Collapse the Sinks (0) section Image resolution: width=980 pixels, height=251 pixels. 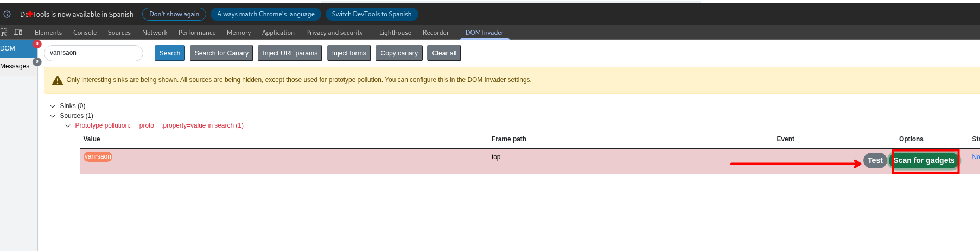[53, 106]
